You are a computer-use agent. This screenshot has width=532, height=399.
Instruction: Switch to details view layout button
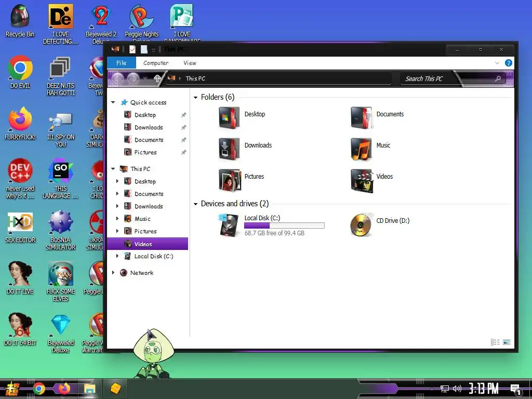tap(495, 342)
